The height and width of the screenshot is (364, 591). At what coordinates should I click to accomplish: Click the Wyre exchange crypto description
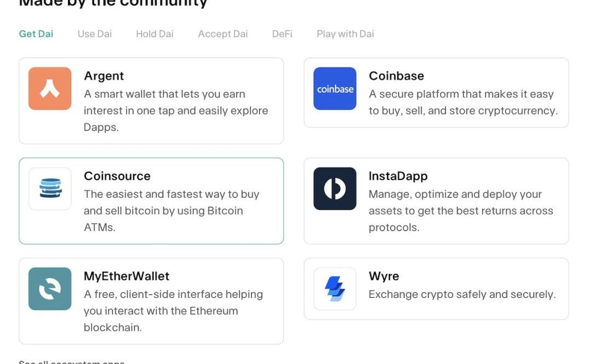462,295
